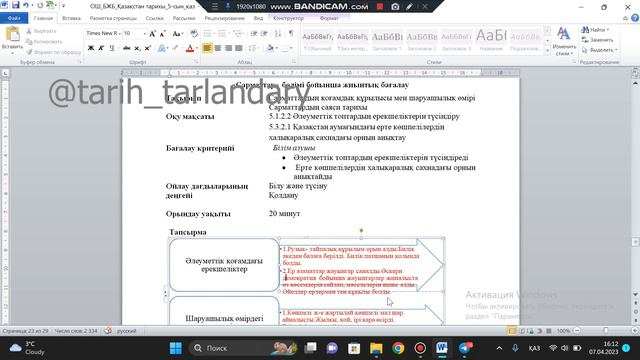
Task: Open the font size 10 dropdown
Action: coord(144,33)
